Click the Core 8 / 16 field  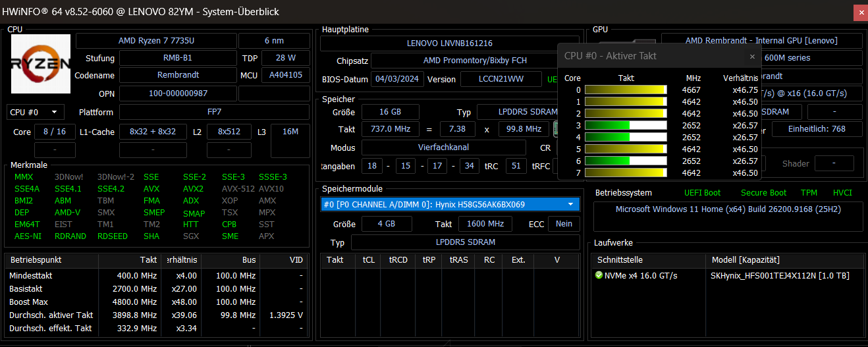point(55,132)
